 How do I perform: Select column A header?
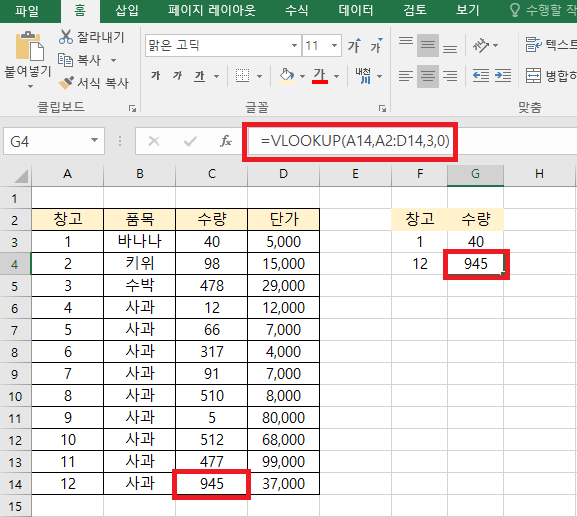(67, 174)
